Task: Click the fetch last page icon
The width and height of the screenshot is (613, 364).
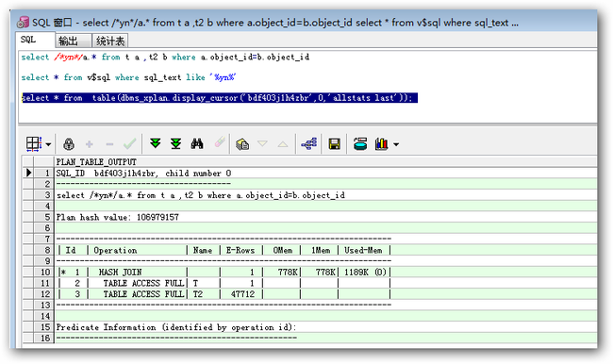Action: pos(176,143)
